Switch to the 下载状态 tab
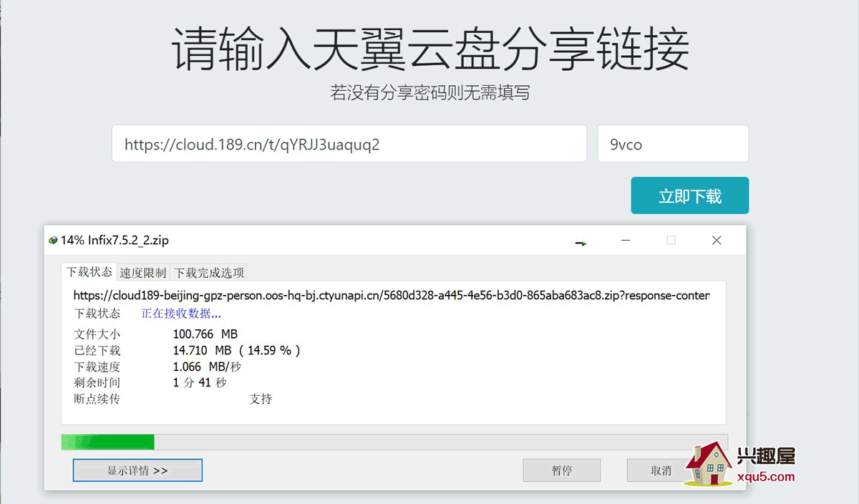Screen dimensions: 859x504 pyautogui.click(x=89, y=272)
